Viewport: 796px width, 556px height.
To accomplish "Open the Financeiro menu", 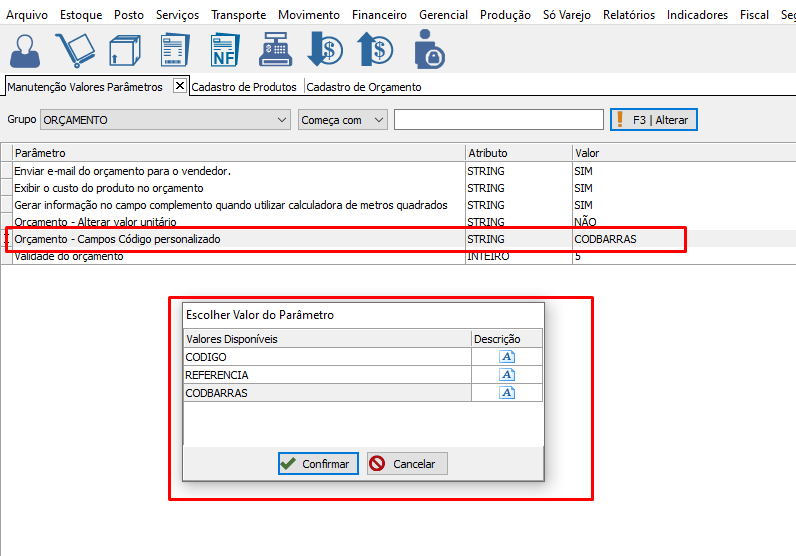I will click(x=379, y=15).
